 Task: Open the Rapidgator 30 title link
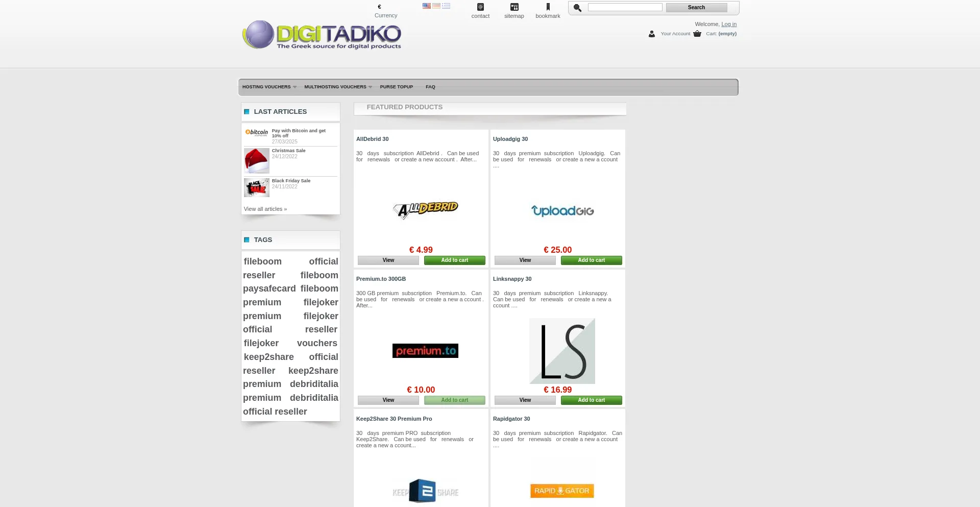[511, 419]
